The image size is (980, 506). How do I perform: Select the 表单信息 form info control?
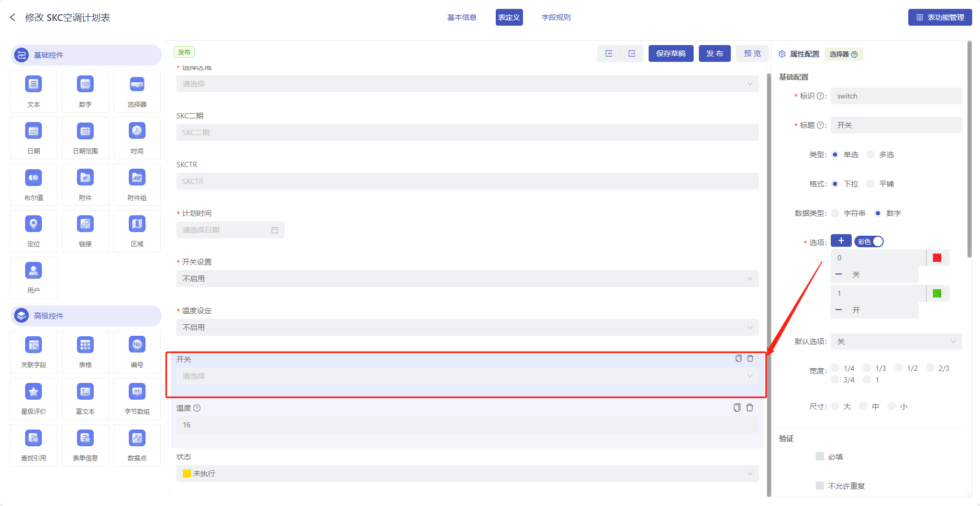pos(85,445)
